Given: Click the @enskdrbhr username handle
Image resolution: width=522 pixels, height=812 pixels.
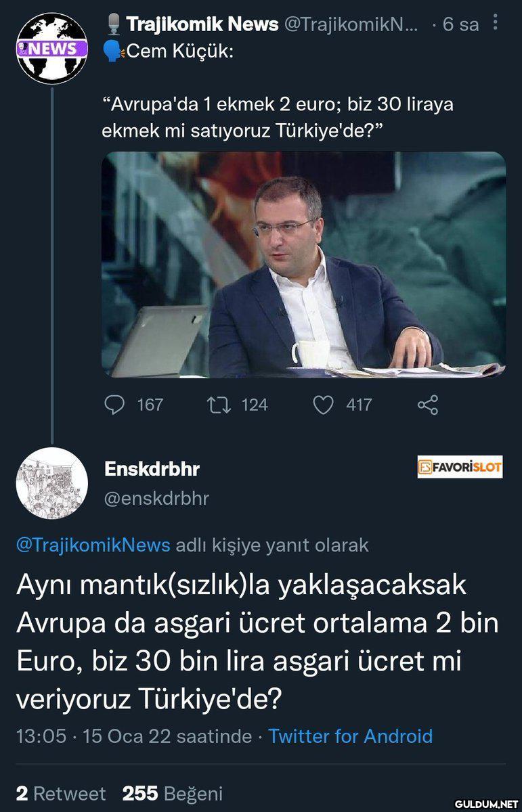Looking at the screenshot, I should [155, 499].
